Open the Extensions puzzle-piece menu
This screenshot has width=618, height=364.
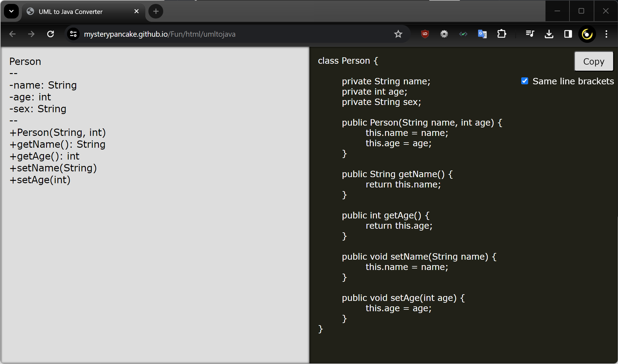click(x=501, y=34)
